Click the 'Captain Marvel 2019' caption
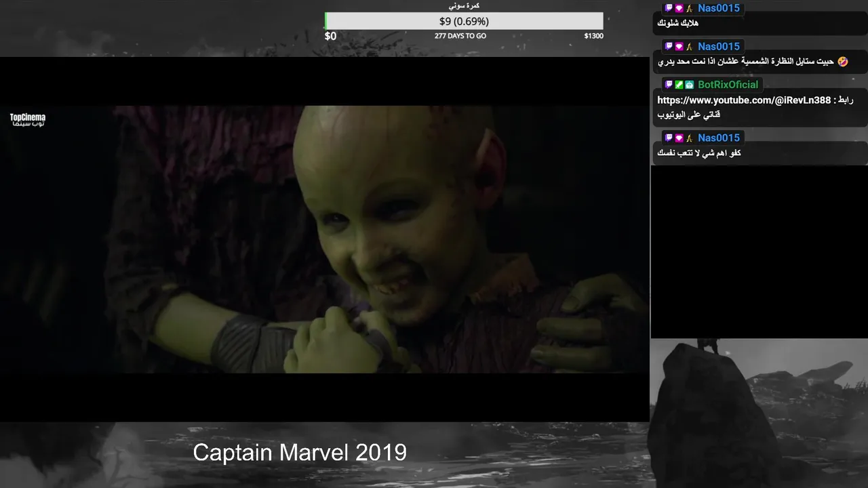The image size is (868, 488). pos(300,452)
